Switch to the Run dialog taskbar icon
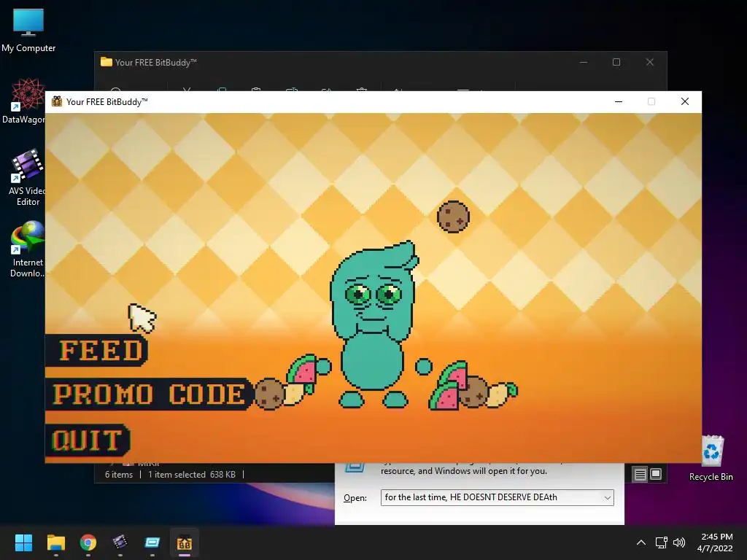Screen dimensions: 747x560 click(152, 542)
